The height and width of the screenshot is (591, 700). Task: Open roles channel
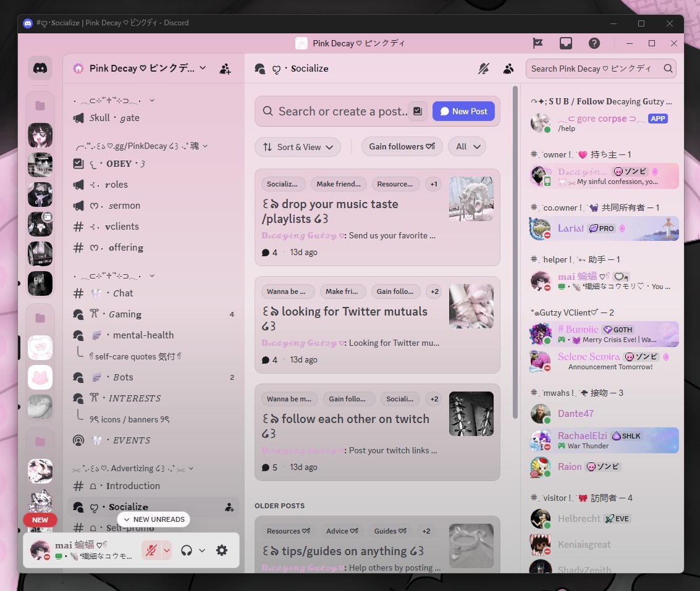click(x=153, y=185)
